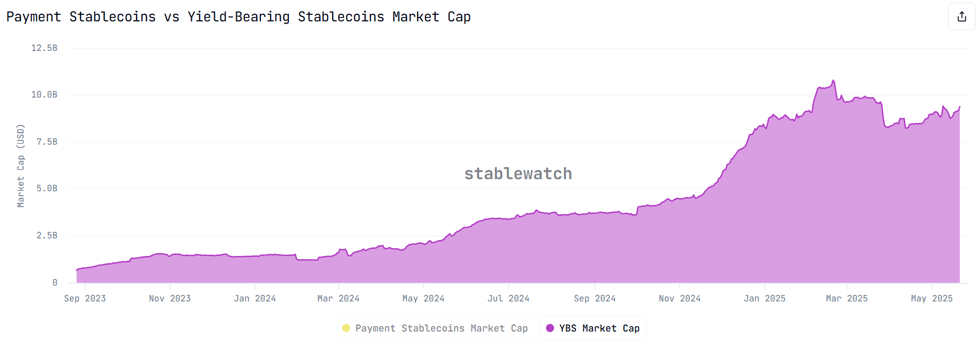Click the Sep 2023 axis label
980x348 pixels.
(85, 298)
